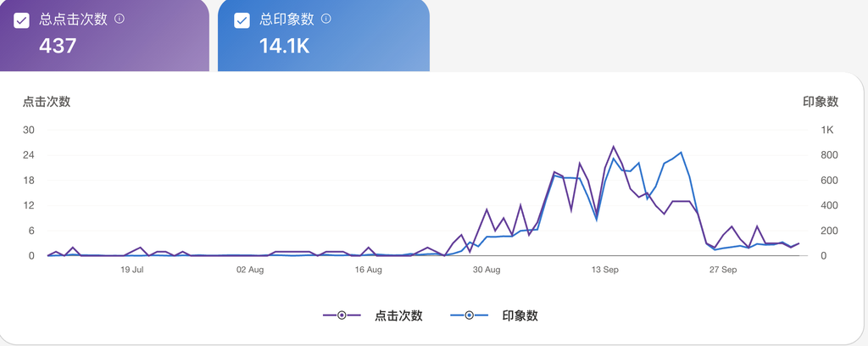This screenshot has height=346, width=868.
Task: Open info icon beside 总点击次数
Action: [x=119, y=19]
